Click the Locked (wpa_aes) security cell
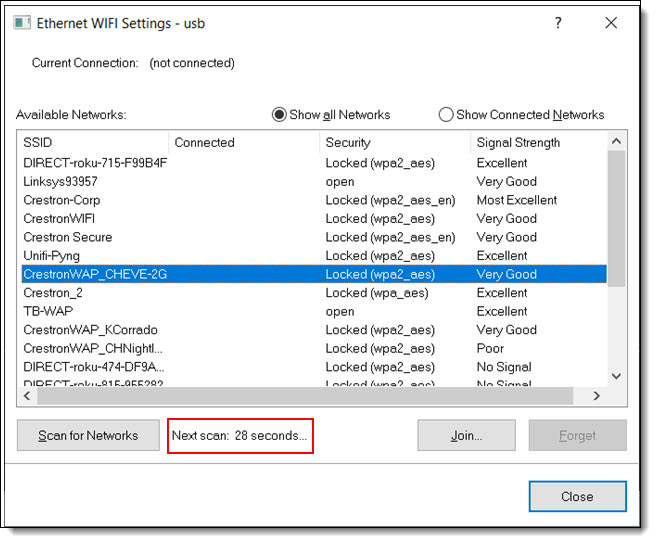The height and width of the screenshot is (543, 656). pos(377,293)
